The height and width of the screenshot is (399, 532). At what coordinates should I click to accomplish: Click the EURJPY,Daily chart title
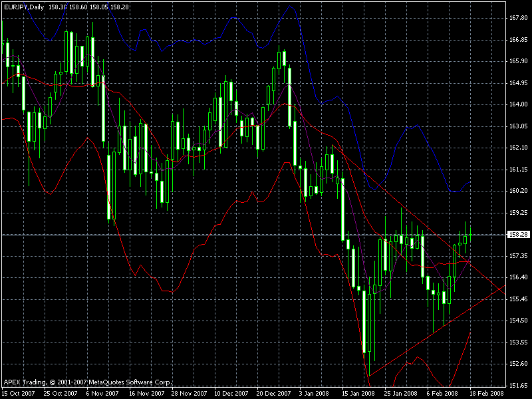[24, 5]
